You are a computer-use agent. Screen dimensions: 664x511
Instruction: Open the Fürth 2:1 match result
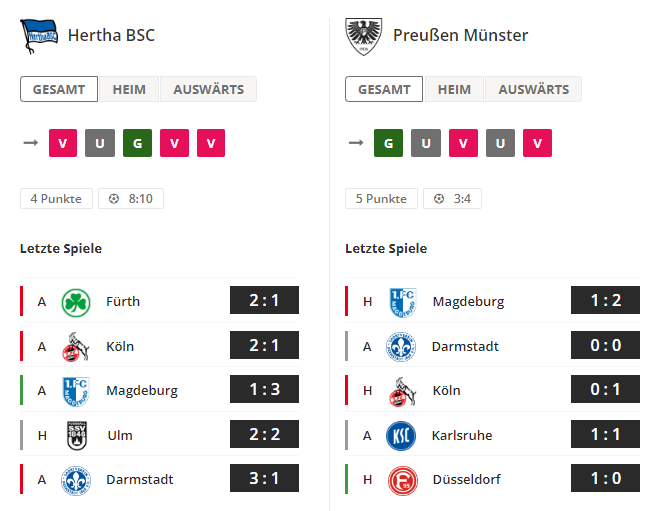pos(264,300)
